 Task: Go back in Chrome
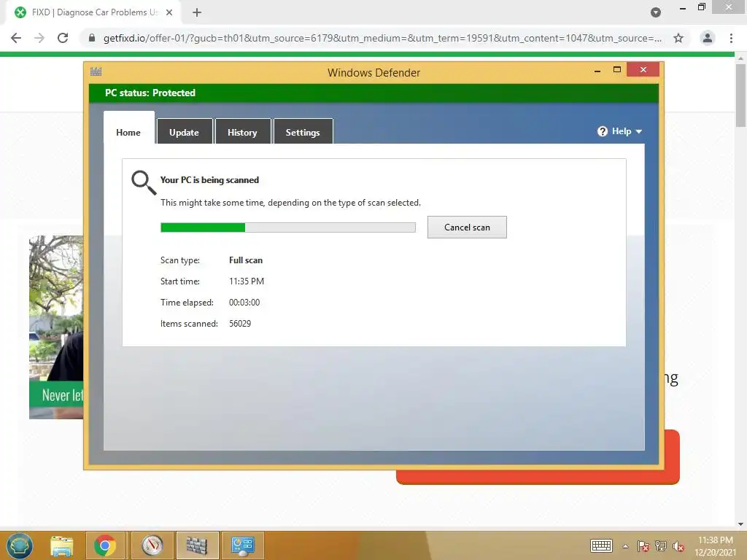tap(16, 38)
